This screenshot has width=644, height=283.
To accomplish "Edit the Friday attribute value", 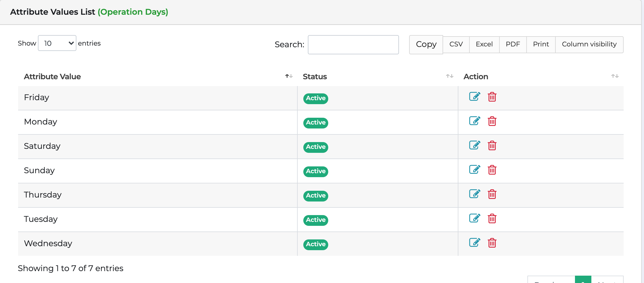I will pos(474,97).
